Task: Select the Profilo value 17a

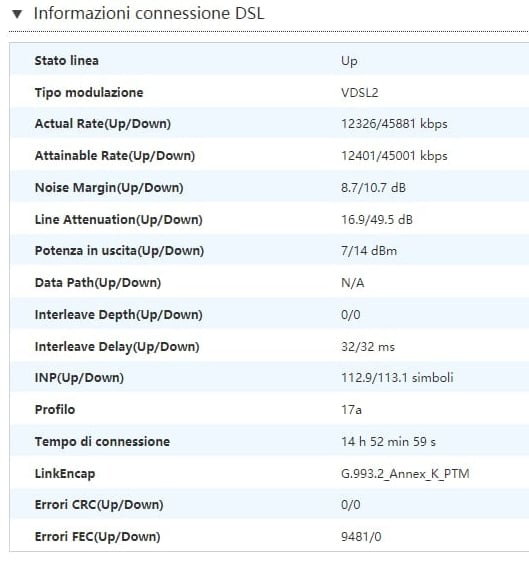Action: point(351,410)
